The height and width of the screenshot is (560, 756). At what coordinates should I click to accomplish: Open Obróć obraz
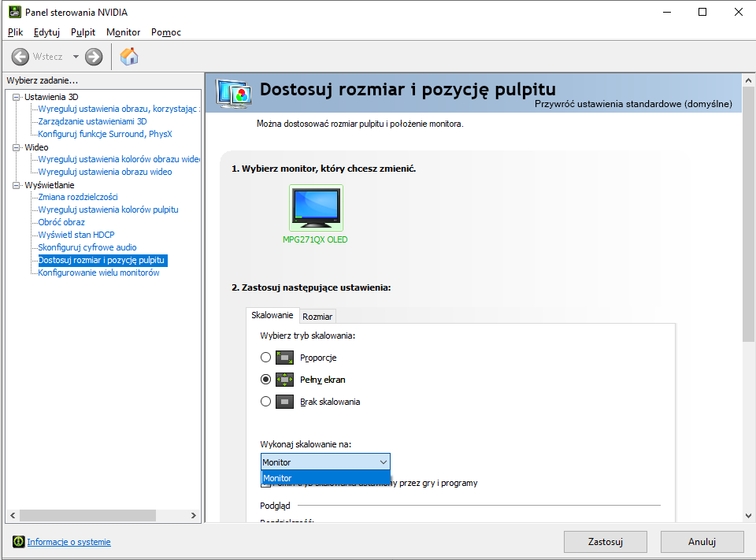(61, 222)
